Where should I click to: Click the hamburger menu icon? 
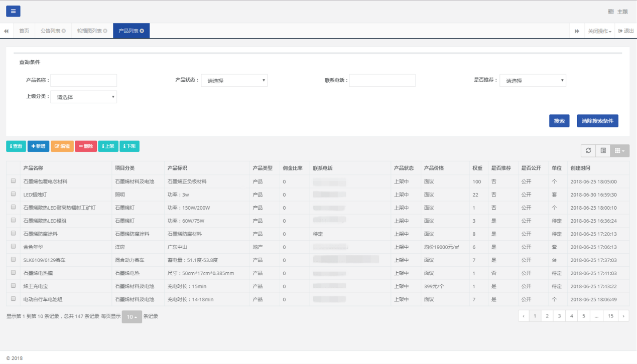click(13, 11)
